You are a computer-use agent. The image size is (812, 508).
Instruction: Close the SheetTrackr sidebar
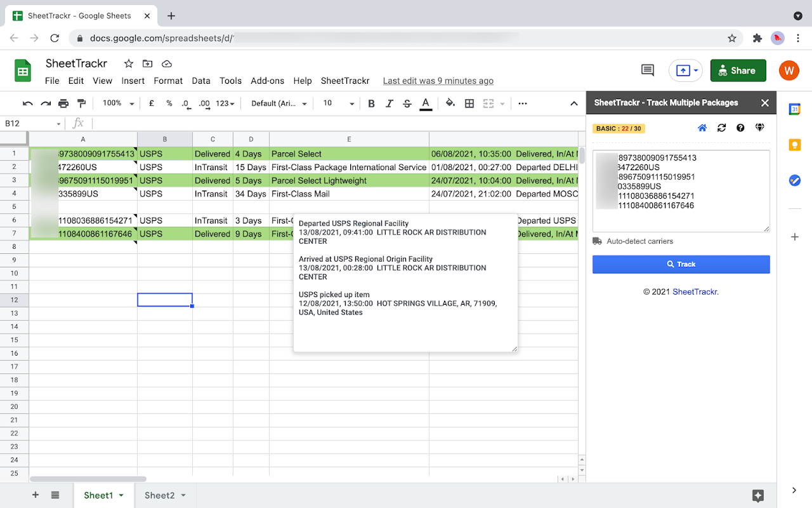(x=765, y=103)
